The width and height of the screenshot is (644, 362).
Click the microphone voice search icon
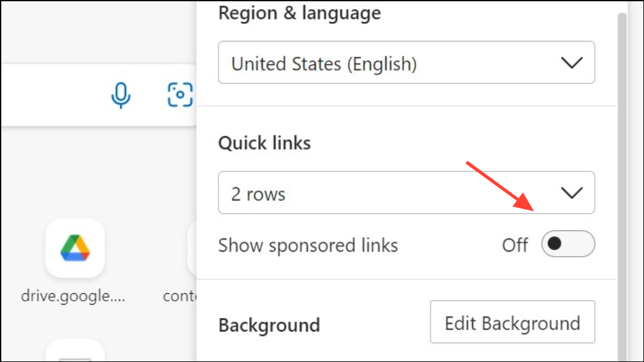coord(121,95)
